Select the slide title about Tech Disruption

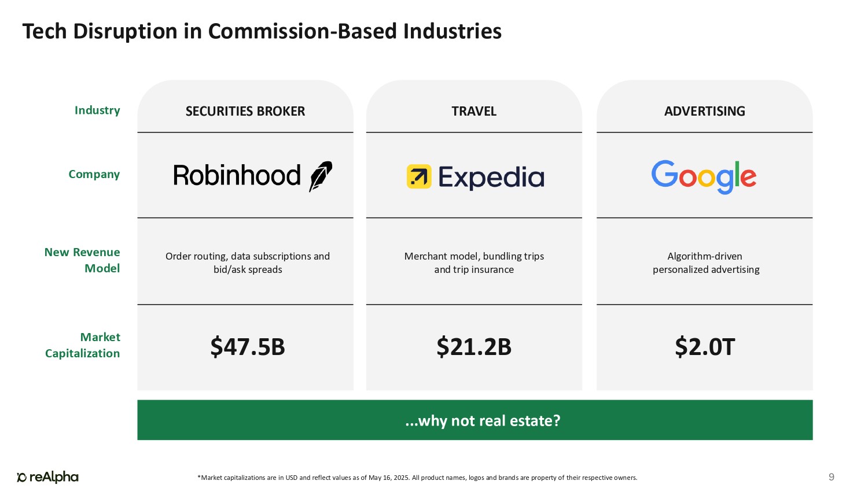coord(262,31)
